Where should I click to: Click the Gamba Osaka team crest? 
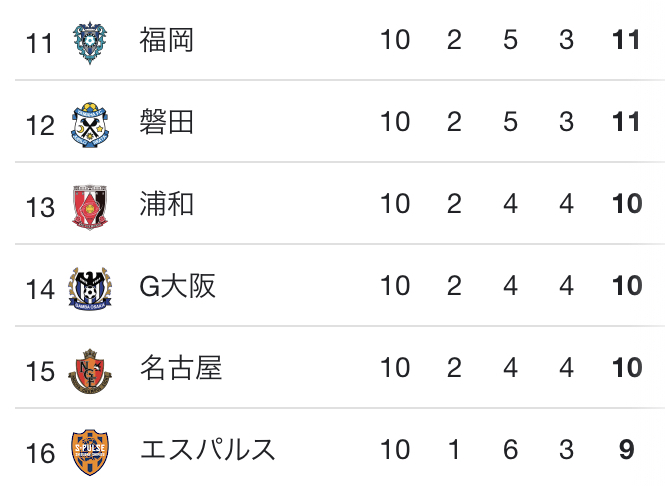[x=90, y=289]
